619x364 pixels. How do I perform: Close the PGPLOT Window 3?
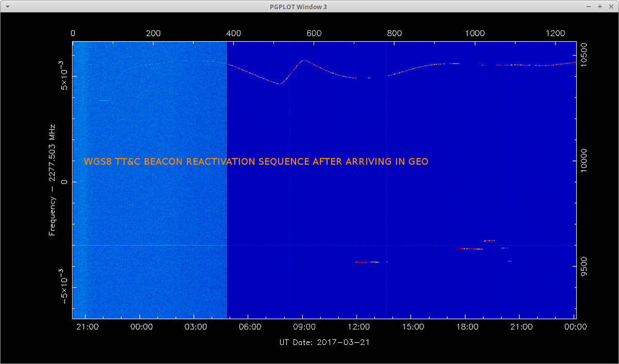pos(610,7)
